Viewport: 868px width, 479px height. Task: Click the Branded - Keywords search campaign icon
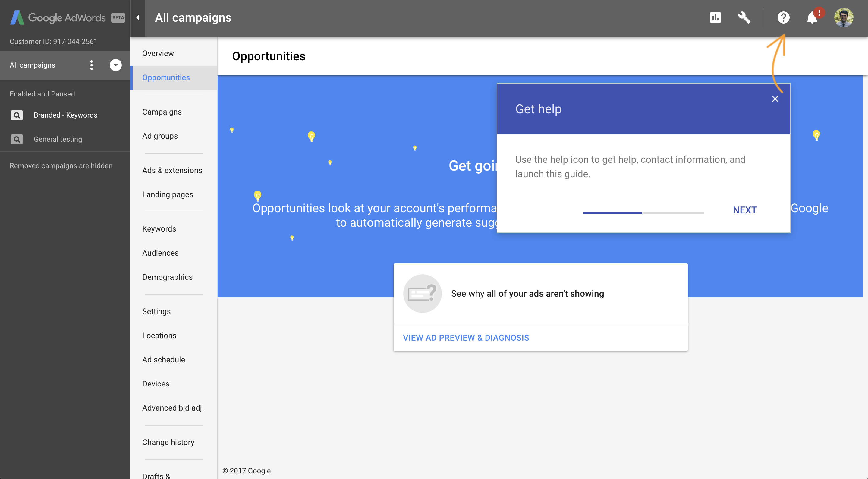(17, 115)
